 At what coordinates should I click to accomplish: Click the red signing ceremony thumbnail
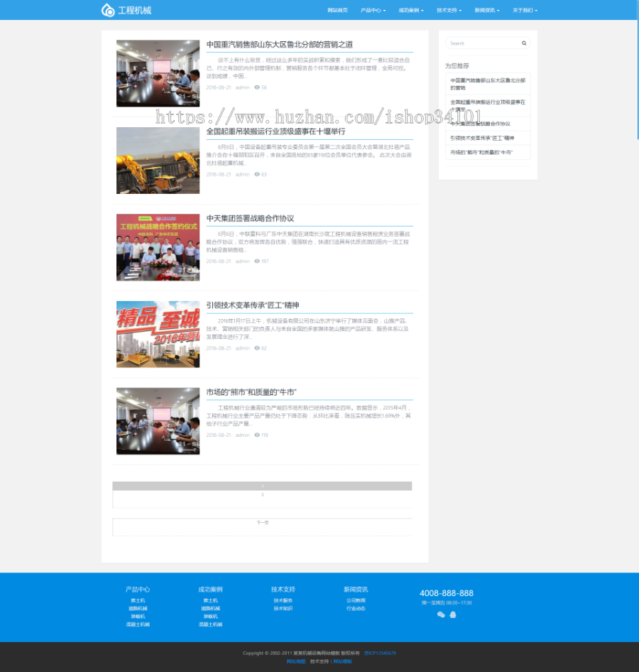tap(158, 247)
